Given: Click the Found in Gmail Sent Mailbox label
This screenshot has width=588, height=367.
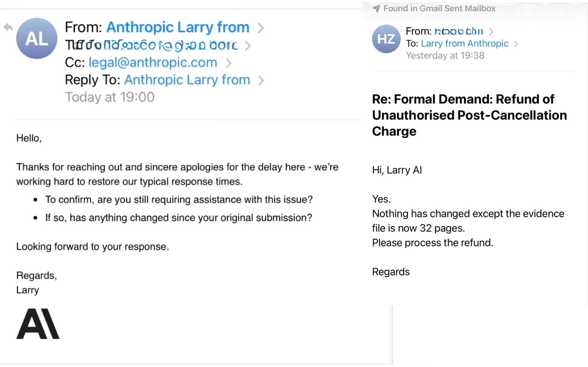Looking at the screenshot, I should click(x=439, y=8).
